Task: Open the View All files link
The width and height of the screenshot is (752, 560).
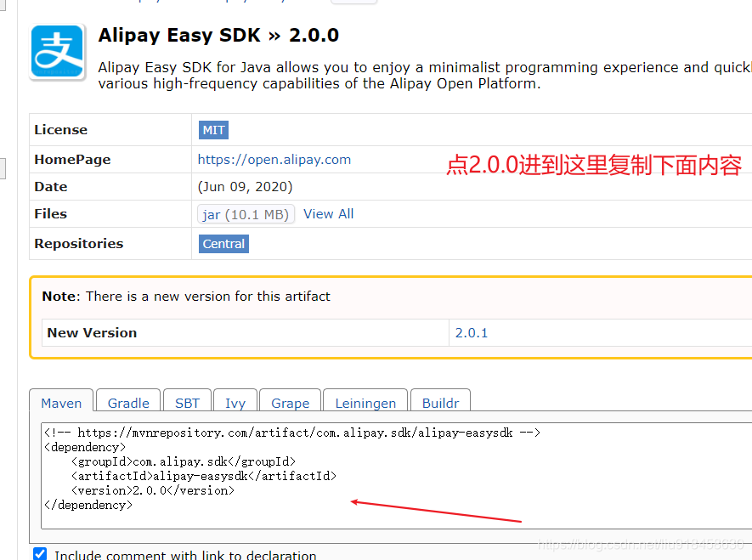Action: tap(329, 214)
